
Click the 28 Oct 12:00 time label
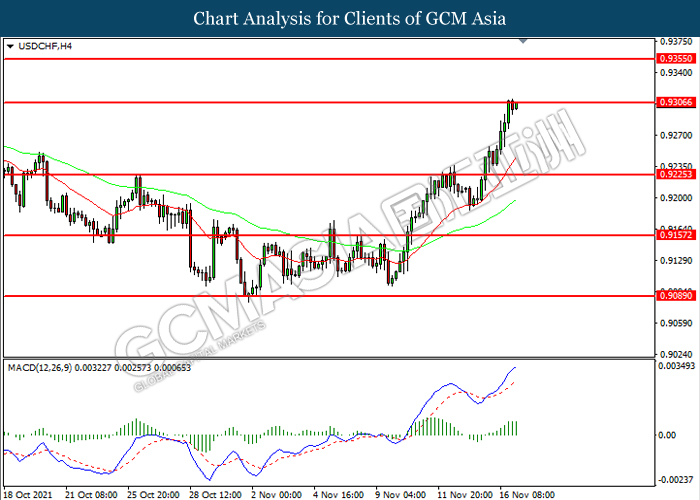tap(215, 495)
